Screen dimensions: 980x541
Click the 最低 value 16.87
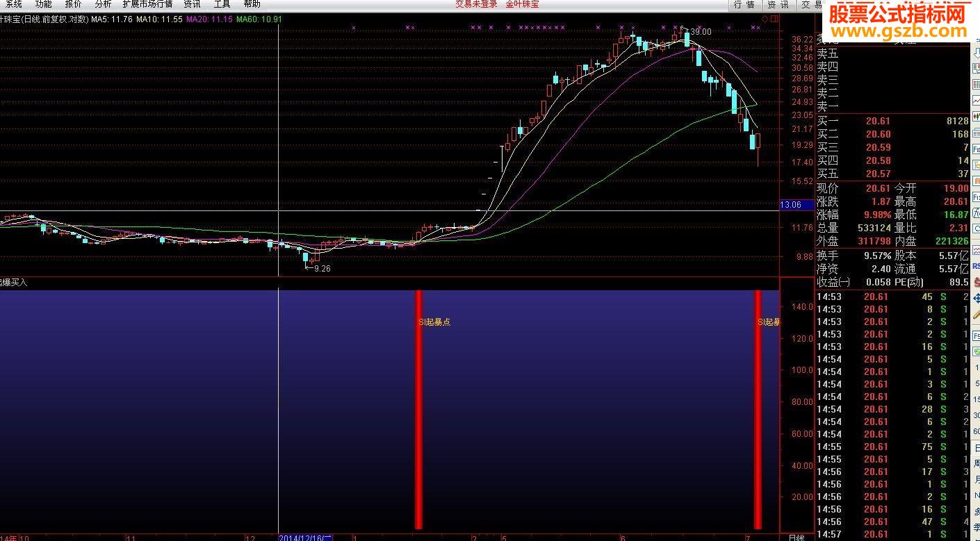coord(956,215)
